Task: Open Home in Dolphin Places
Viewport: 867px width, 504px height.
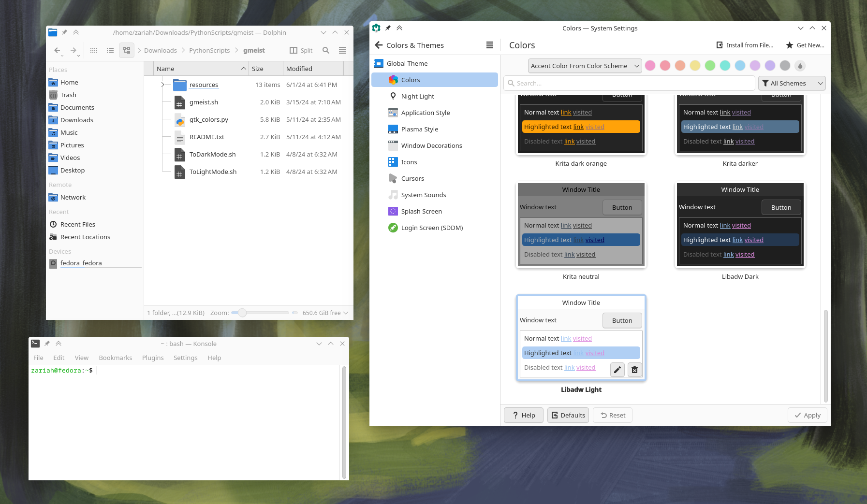Action: click(x=95, y=82)
